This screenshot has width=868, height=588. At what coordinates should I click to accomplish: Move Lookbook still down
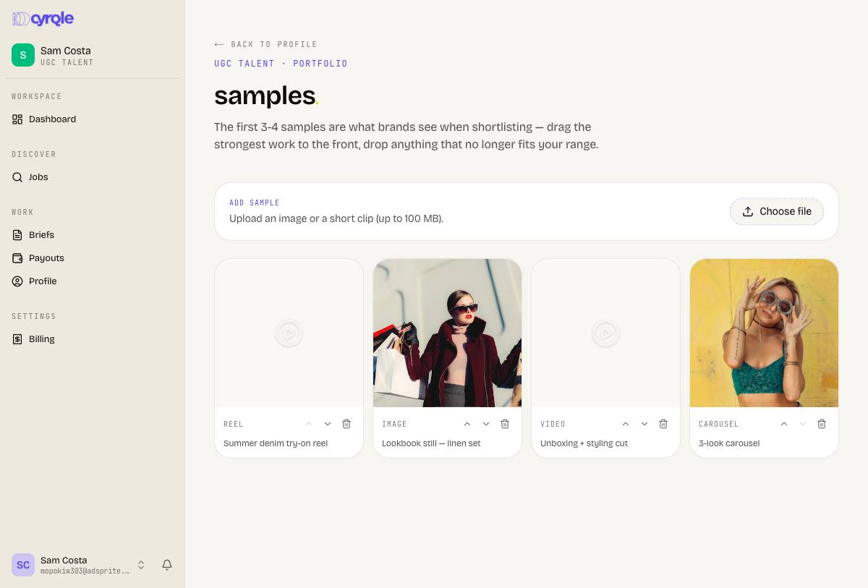pyautogui.click(x=486, y=424)
